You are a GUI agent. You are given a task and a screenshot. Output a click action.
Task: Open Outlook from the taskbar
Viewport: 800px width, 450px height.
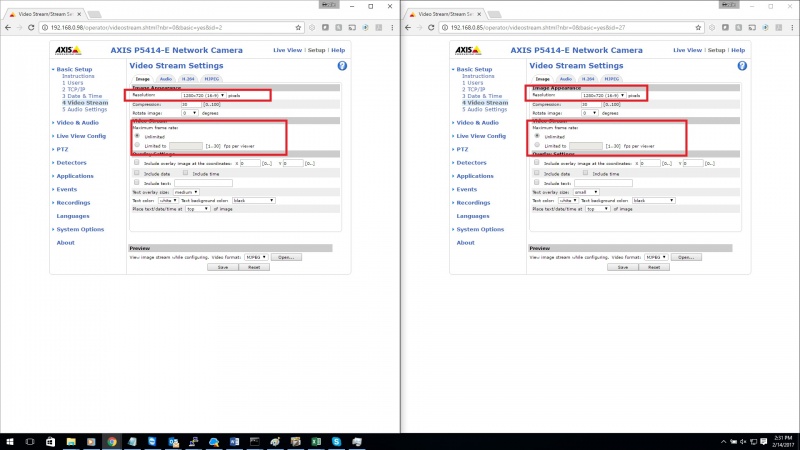point(173,441)
